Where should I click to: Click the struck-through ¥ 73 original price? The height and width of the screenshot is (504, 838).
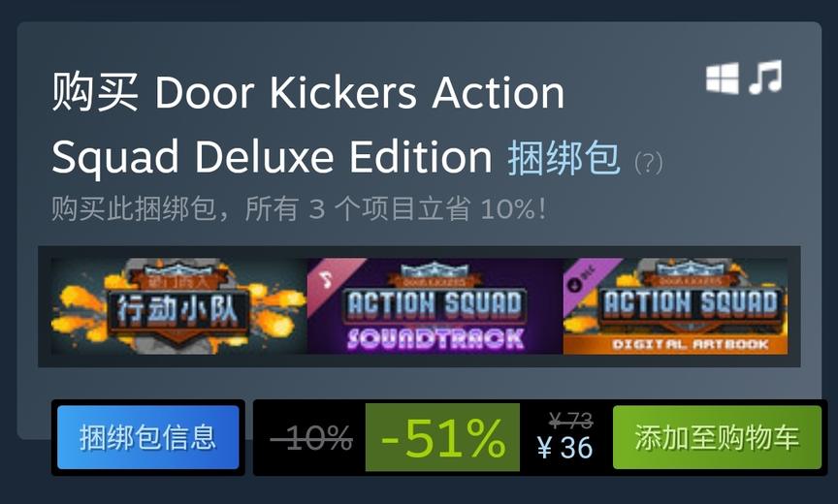[x=570, y=422]
